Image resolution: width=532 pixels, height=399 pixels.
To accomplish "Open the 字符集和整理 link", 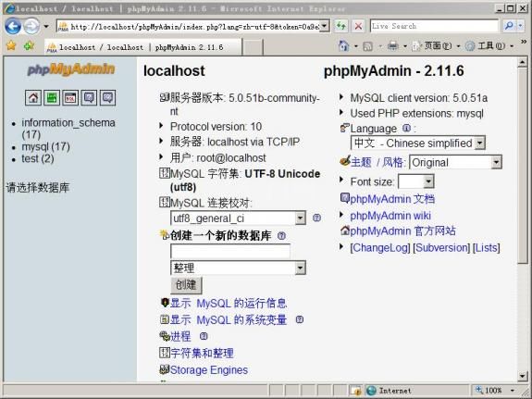I will point(202,353).
